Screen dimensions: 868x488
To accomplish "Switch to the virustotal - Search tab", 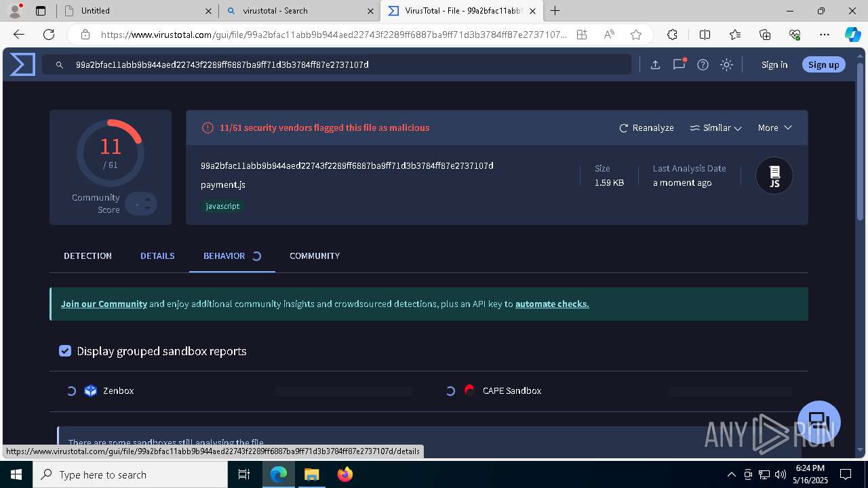I will point(298,11).
